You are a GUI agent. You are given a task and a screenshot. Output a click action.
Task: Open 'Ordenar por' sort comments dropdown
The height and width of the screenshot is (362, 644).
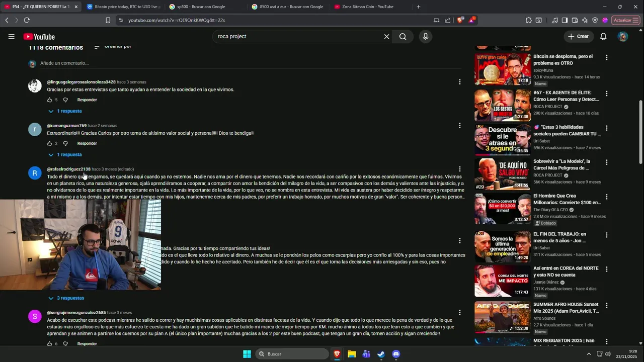pos(113,46)
